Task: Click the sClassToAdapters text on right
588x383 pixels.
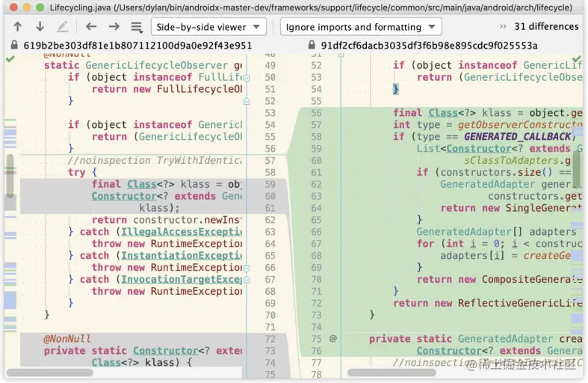Action: pos(512,161)
